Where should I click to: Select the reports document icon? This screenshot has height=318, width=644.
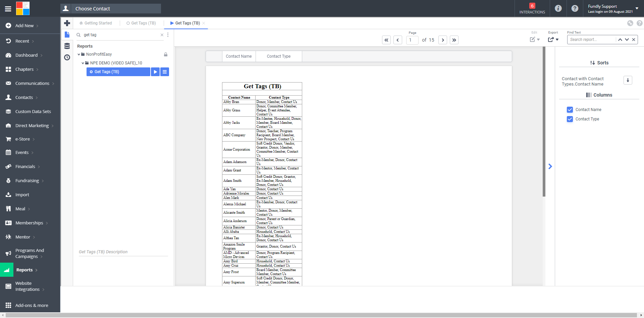67,35
